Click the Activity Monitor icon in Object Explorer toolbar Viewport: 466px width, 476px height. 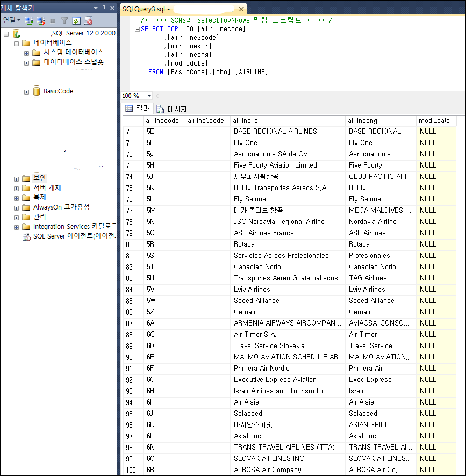89,20
